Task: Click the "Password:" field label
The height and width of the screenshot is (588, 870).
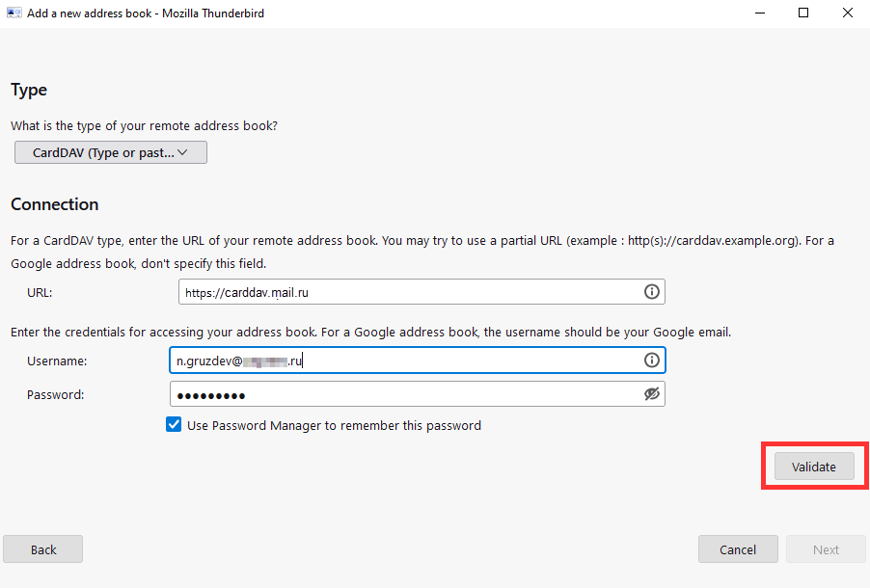Action: click(56, 394)
